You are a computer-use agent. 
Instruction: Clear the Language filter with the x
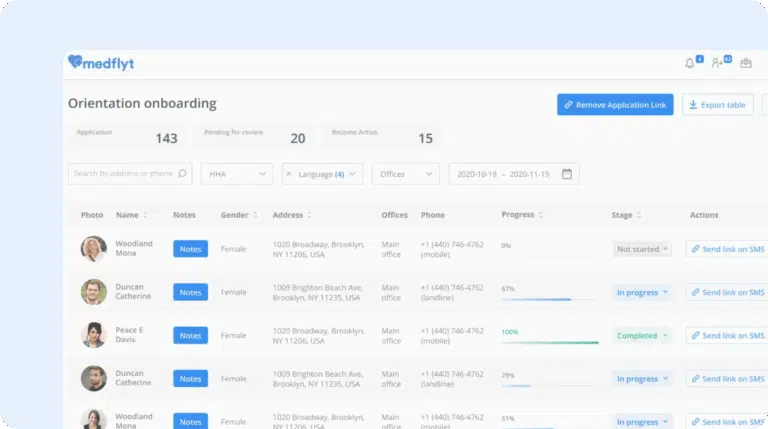288,174
